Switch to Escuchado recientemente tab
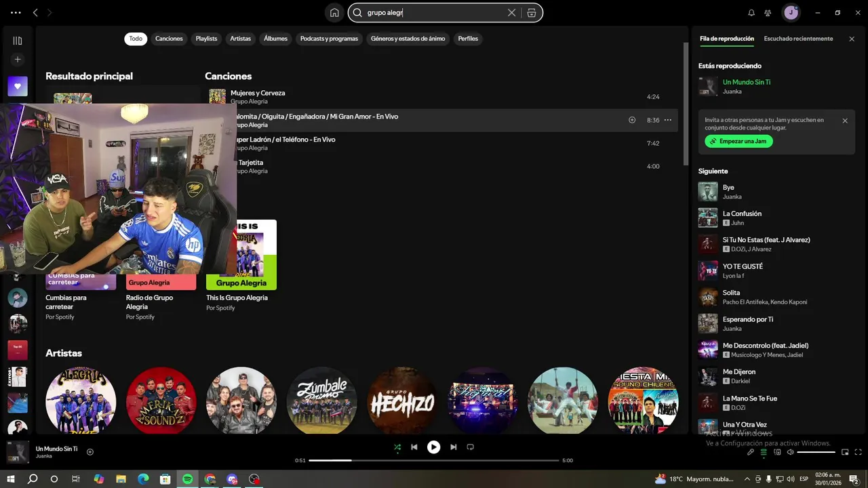The width and height of the screenshot is (868, 488). click(798, 39)
